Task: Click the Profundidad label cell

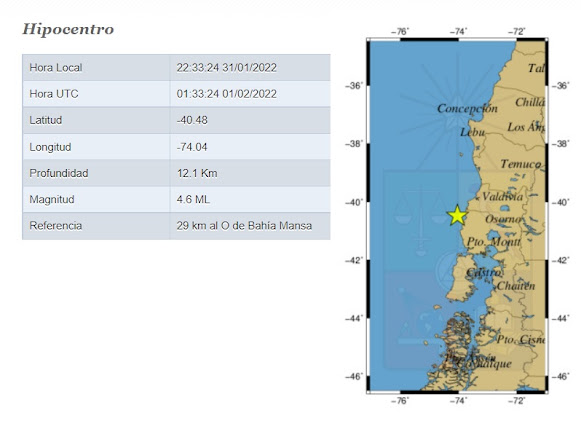Action: [x=96, y=173]
